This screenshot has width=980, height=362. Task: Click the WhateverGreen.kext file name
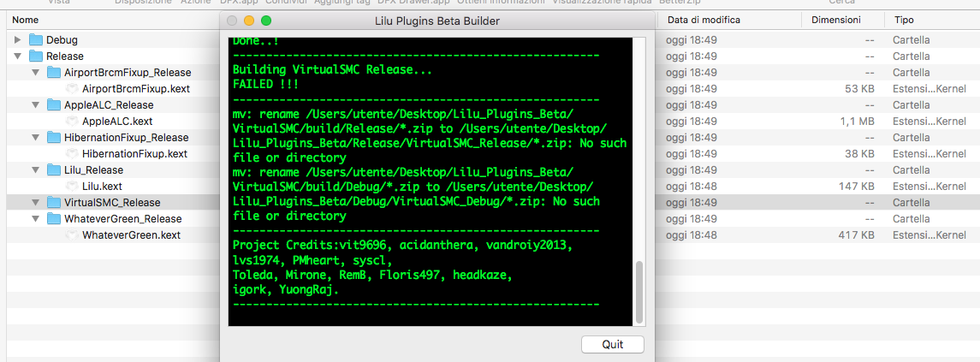pyautogui.click(x=131, y=235)
